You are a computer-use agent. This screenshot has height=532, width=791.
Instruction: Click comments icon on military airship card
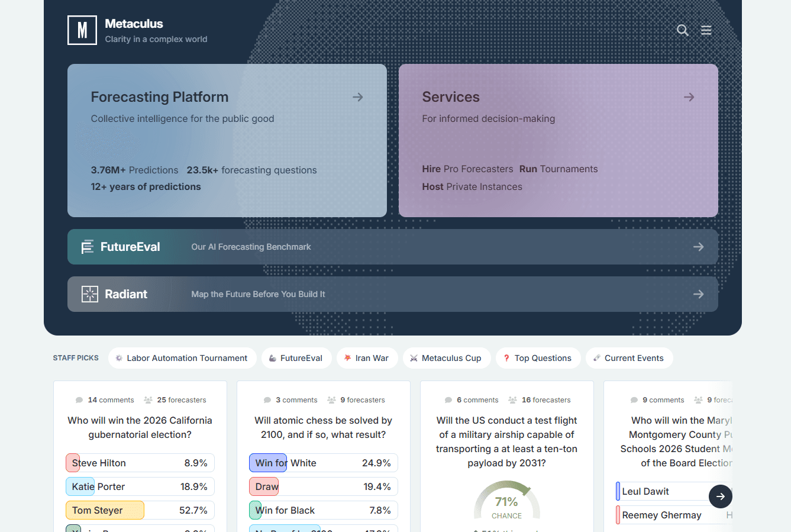448,400
